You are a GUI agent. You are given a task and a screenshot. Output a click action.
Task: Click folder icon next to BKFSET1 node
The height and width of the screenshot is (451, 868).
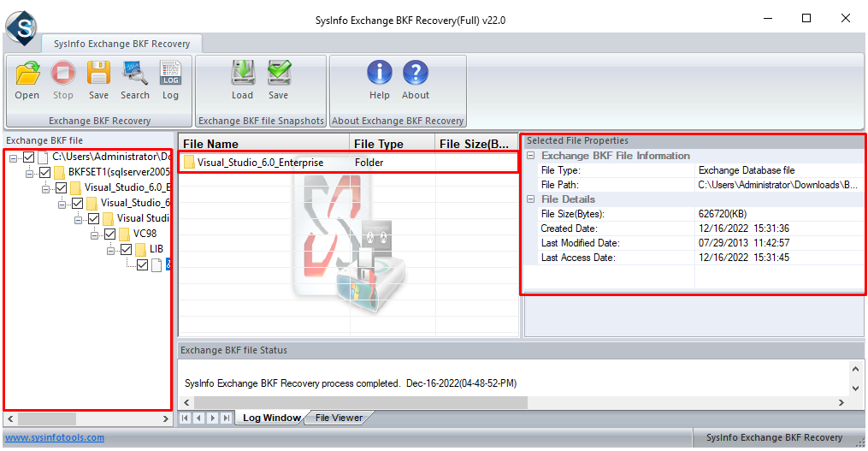(59, 172)
